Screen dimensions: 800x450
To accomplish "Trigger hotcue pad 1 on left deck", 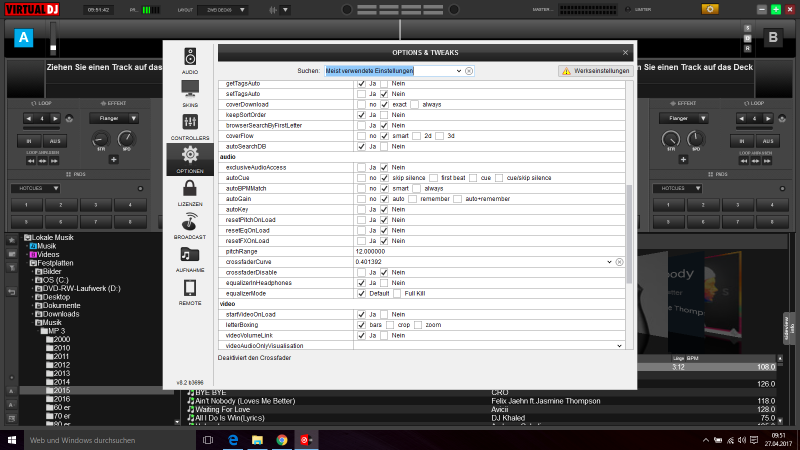I will (27, 205).
